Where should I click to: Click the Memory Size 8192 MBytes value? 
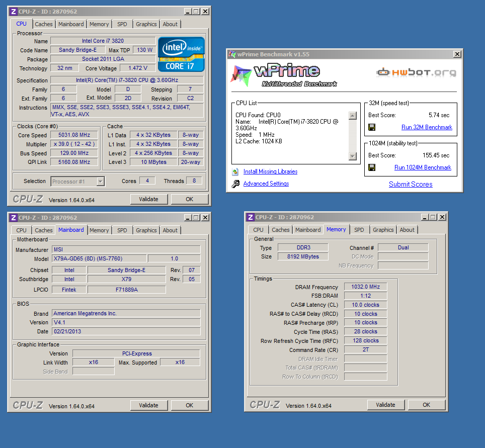[x=303, y=256]
